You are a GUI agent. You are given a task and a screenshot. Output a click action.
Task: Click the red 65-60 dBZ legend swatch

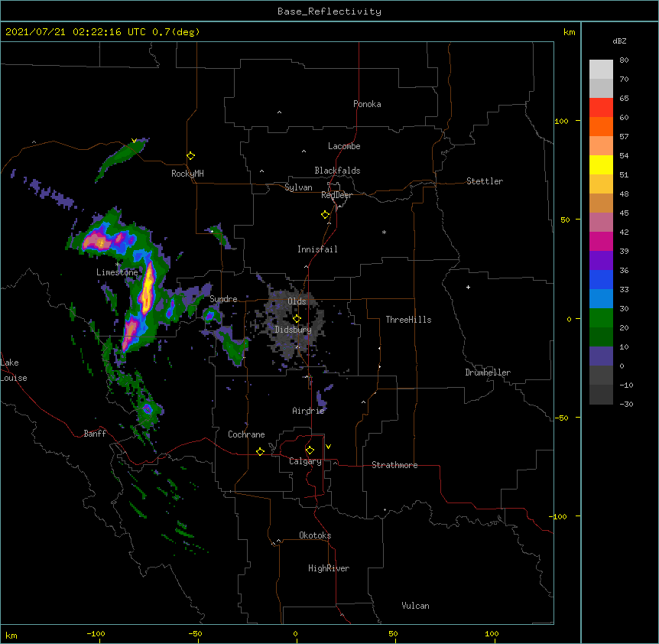[x=601, y=108]
